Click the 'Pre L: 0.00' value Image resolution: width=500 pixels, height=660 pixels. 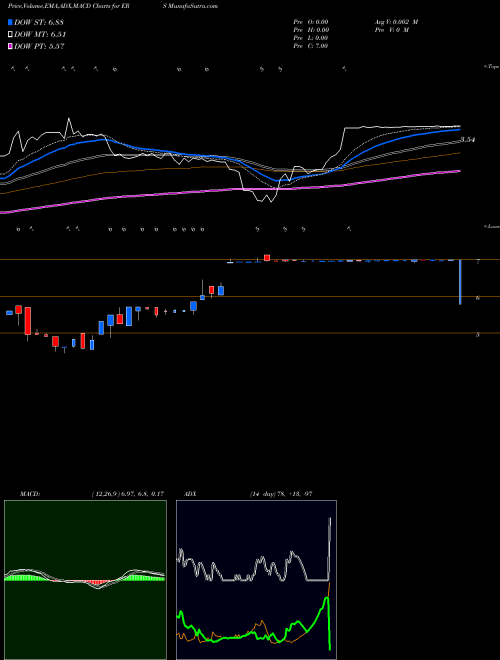(311, 38)
